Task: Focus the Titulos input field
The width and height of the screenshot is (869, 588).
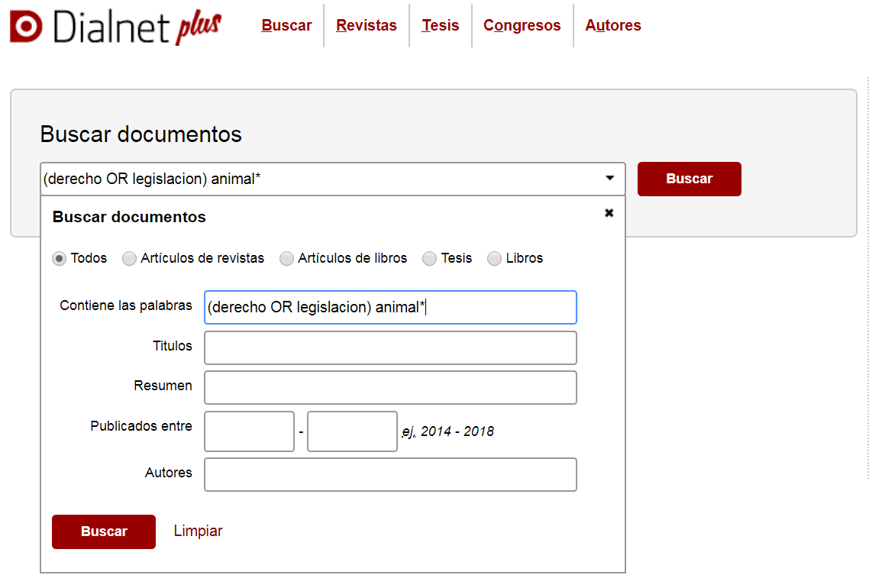Action: tap(390, 347)
